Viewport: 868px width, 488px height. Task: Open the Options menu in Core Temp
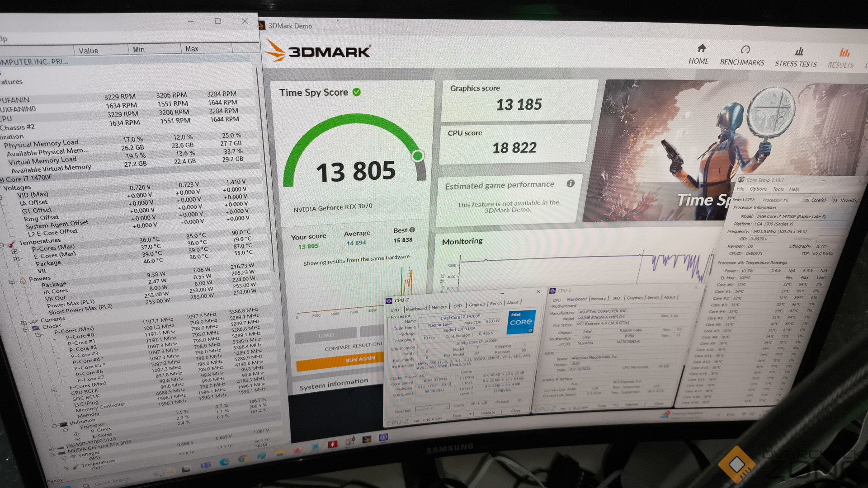click(x=758, y=189)
